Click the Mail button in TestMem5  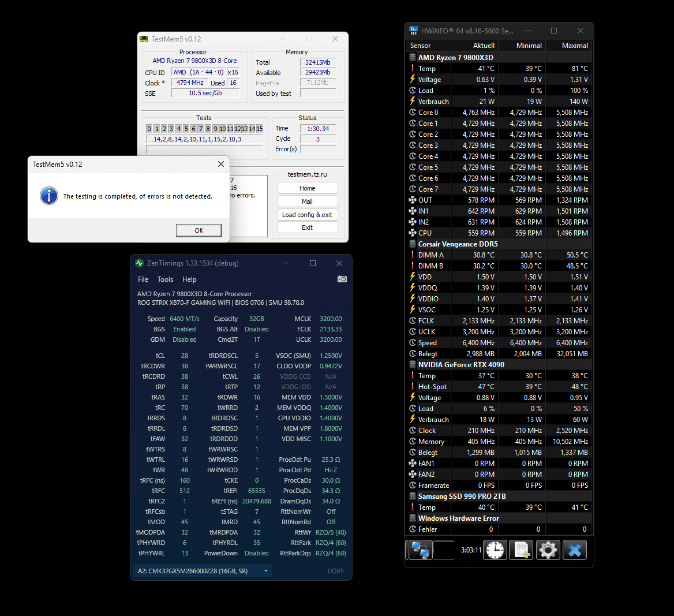tap(308, 201)
